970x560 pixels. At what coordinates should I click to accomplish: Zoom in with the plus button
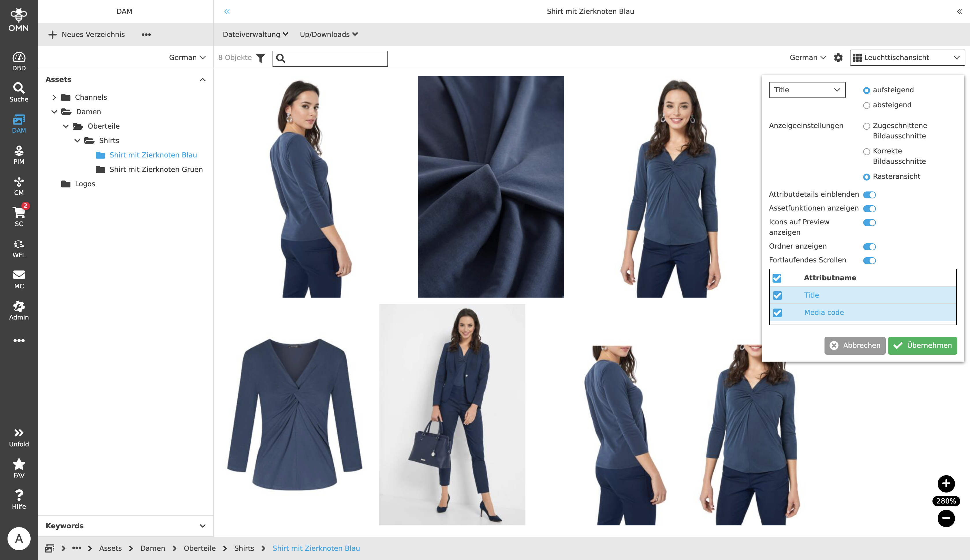(946, 484)
